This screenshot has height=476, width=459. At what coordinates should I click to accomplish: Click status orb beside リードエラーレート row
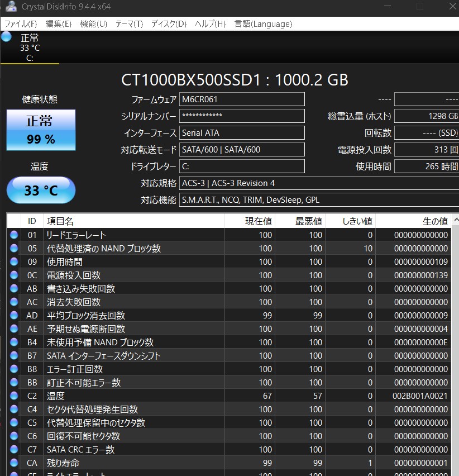coord(14,235)
